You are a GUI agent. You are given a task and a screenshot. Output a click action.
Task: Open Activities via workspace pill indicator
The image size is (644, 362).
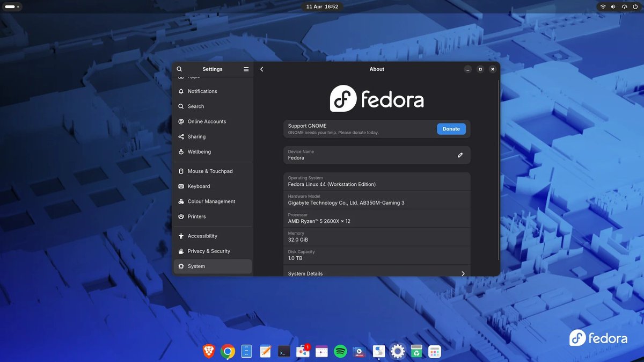click(12, 6)
